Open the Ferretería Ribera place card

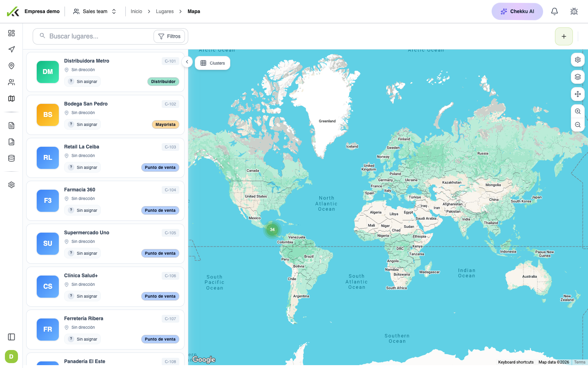[x=105, y=330]
